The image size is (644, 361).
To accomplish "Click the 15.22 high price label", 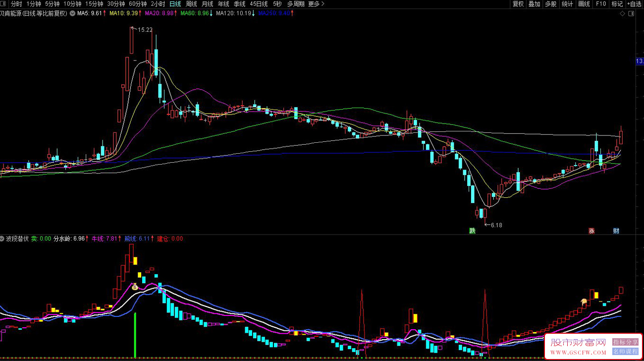I will [145, 30].
